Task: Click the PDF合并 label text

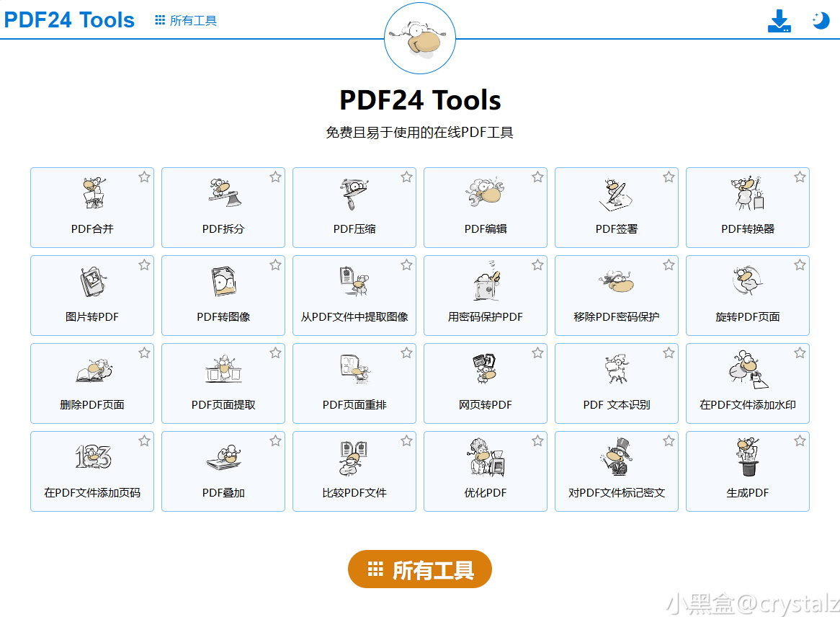Action: 92,229
